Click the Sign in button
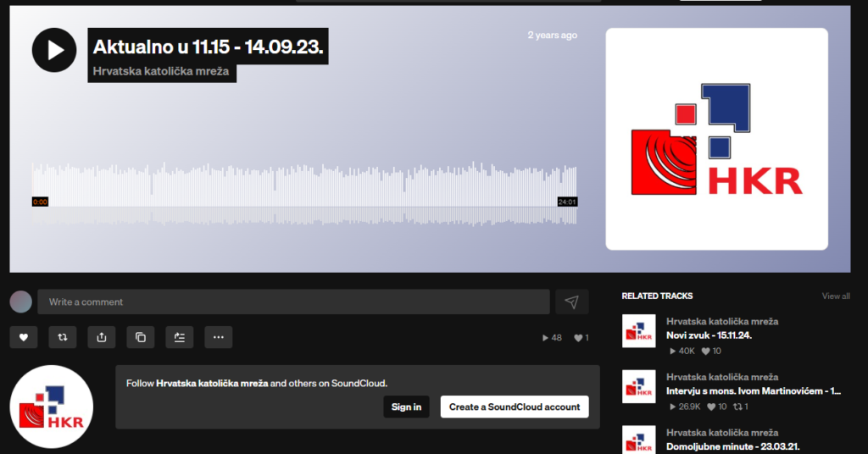Viewport: 868px width, 454px height. click(x=406, y=407)
